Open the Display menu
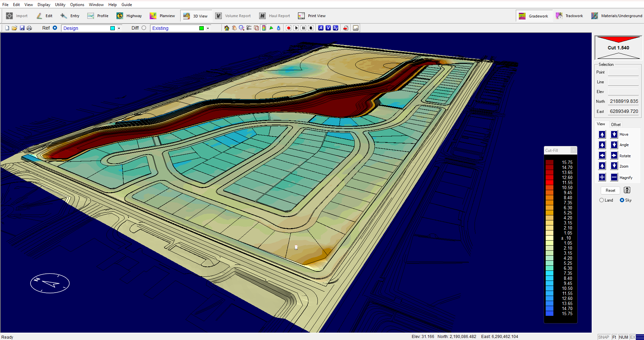Viewport: 644px width, 340px height. (44, 5)
